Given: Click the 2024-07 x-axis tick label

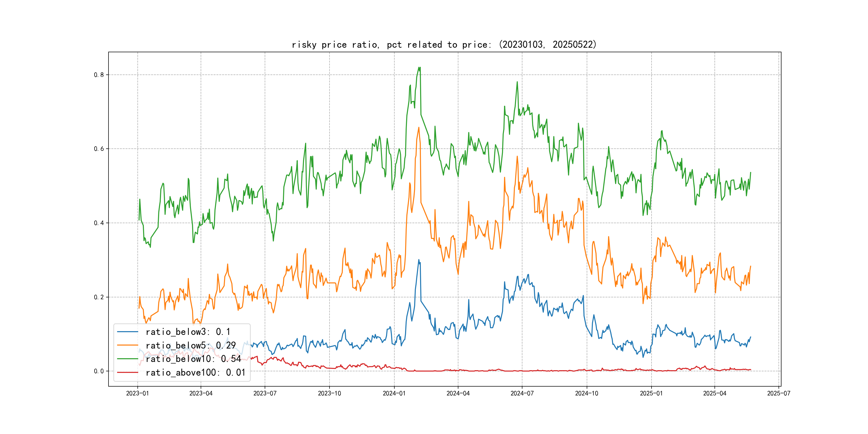Looking at the screenshot, I should 522,393.
